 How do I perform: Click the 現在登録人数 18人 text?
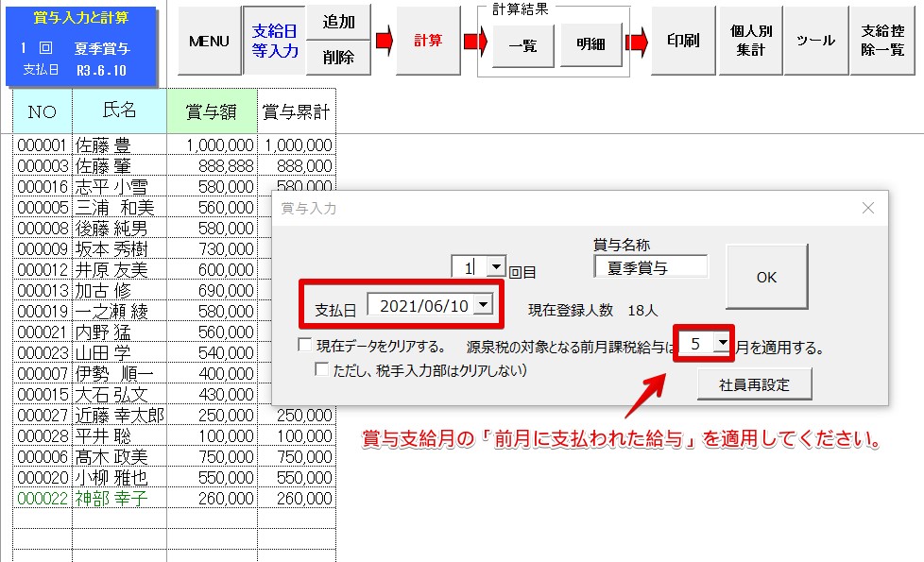tap(592, 310)
